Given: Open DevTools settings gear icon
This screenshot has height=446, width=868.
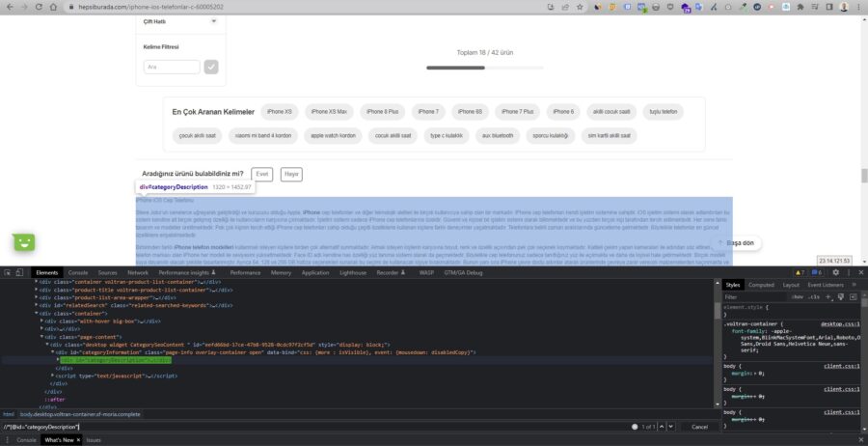Looking at the screenshot, I should (x=835, y=273).
